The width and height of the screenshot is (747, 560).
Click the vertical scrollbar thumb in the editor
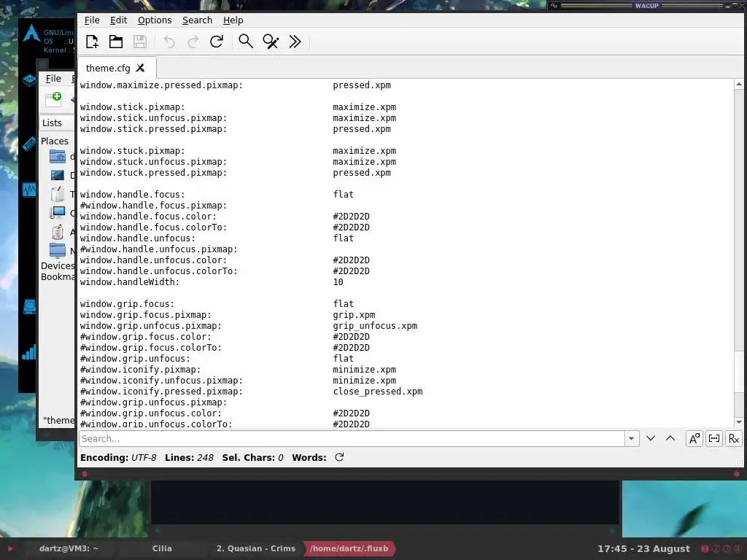coord(738,371)
